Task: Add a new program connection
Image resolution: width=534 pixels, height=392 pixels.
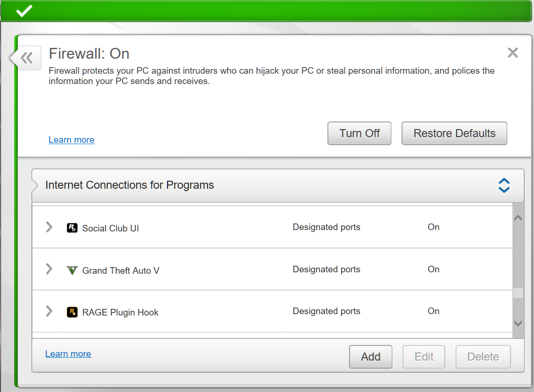Action: click(370, 357)
